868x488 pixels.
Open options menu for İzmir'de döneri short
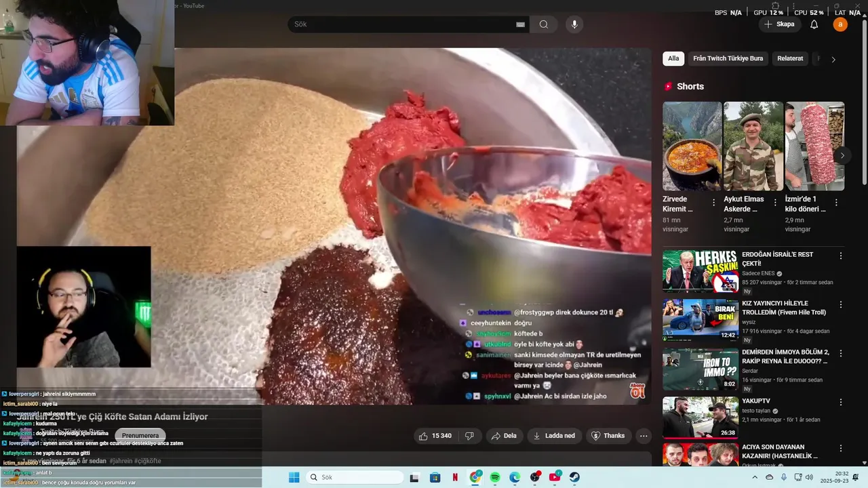click(836, 203)
